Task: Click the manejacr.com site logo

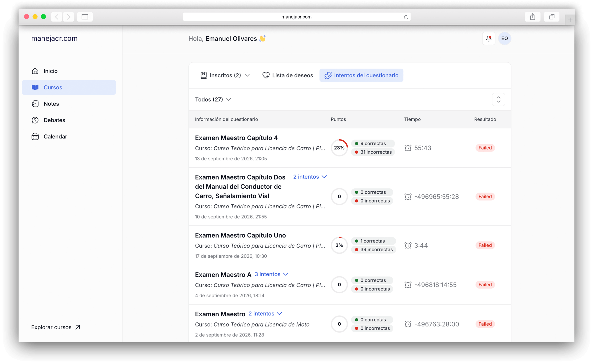Action: click(x=54, y=38)
